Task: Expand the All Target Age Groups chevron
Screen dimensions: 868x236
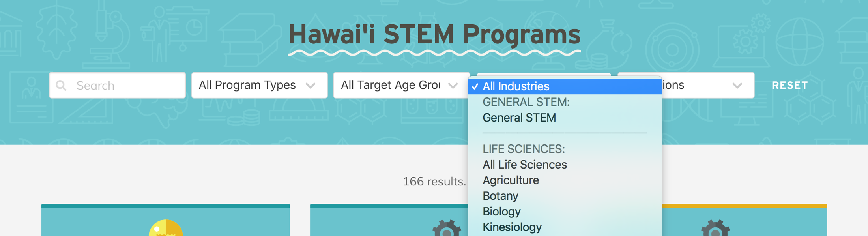Action: pos(453,85)
